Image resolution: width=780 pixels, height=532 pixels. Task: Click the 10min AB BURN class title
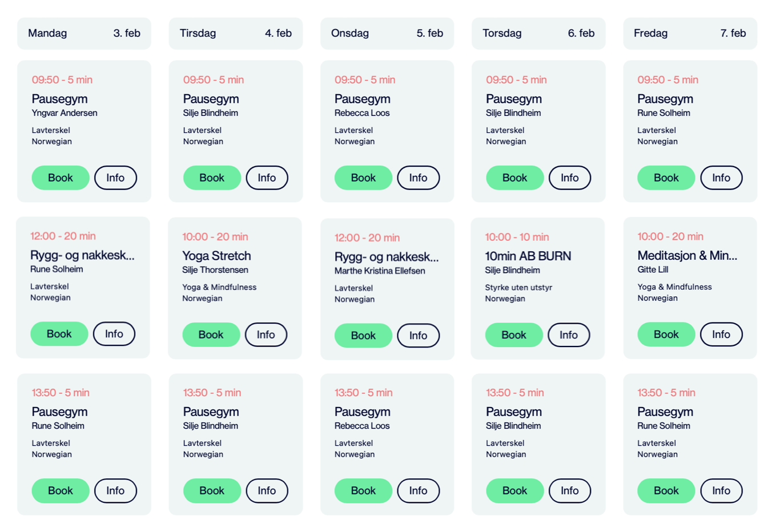tap(528, 256)
